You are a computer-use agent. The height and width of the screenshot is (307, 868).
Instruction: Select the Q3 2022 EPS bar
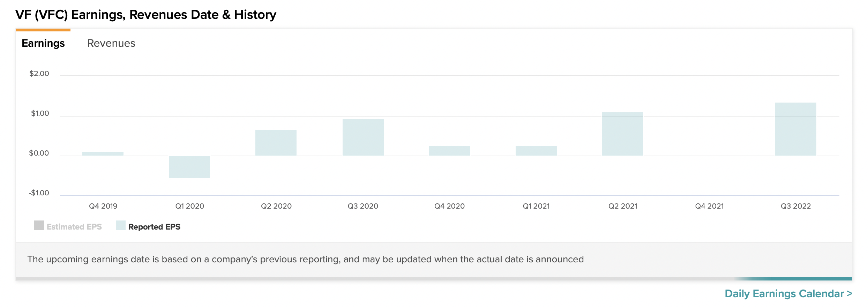tap(796, 129)
